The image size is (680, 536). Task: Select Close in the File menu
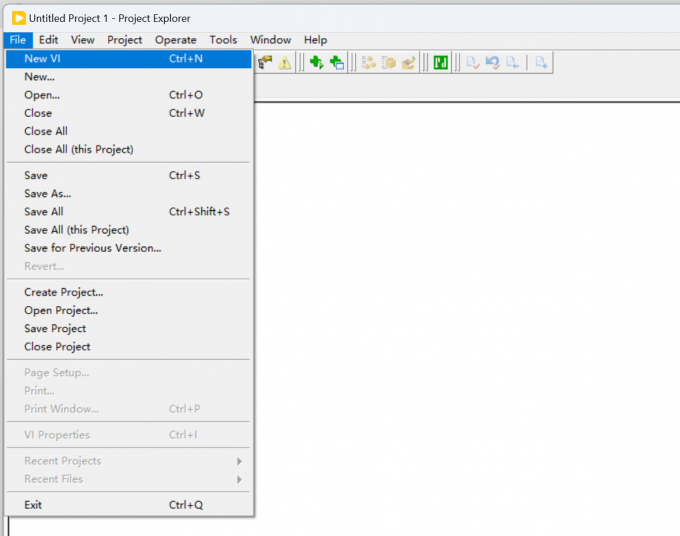(x=128, y=113)
